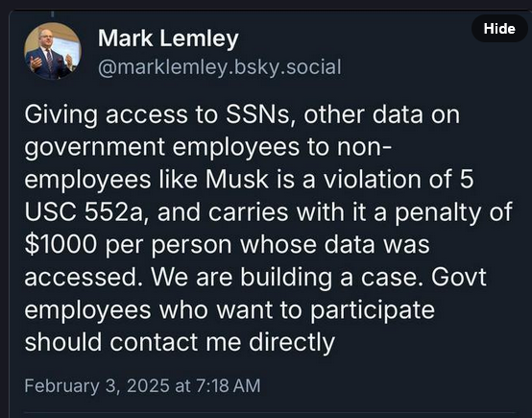This screenshot has height=418, width=532.
Task: Visit the @marklemley.bsky.social handle
Action: click(x=220, y=67)
